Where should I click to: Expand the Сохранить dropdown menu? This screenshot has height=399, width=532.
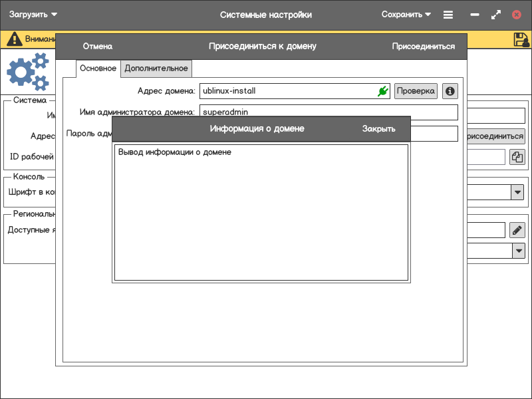pyautogui.click(x=406, y=15)
